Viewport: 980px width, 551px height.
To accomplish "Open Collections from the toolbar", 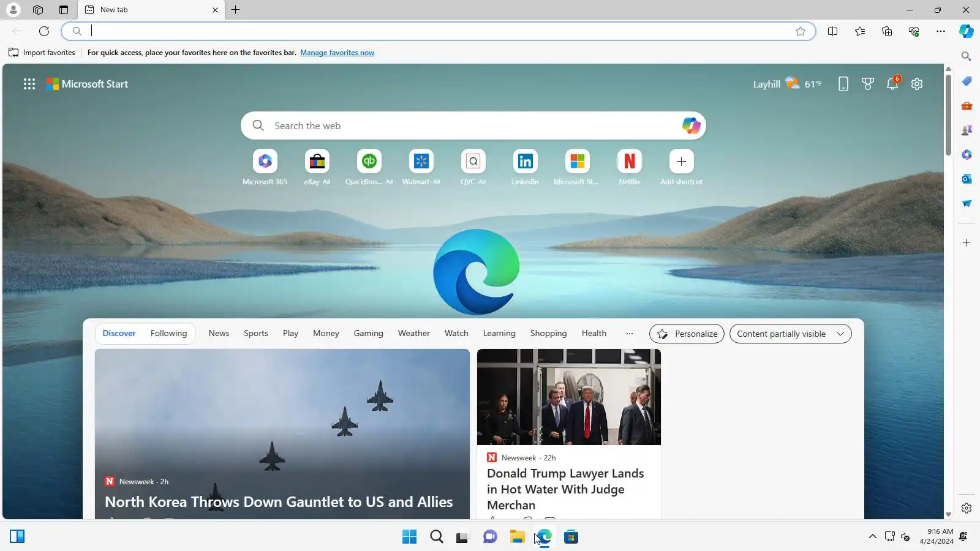I will coord(887,31).
